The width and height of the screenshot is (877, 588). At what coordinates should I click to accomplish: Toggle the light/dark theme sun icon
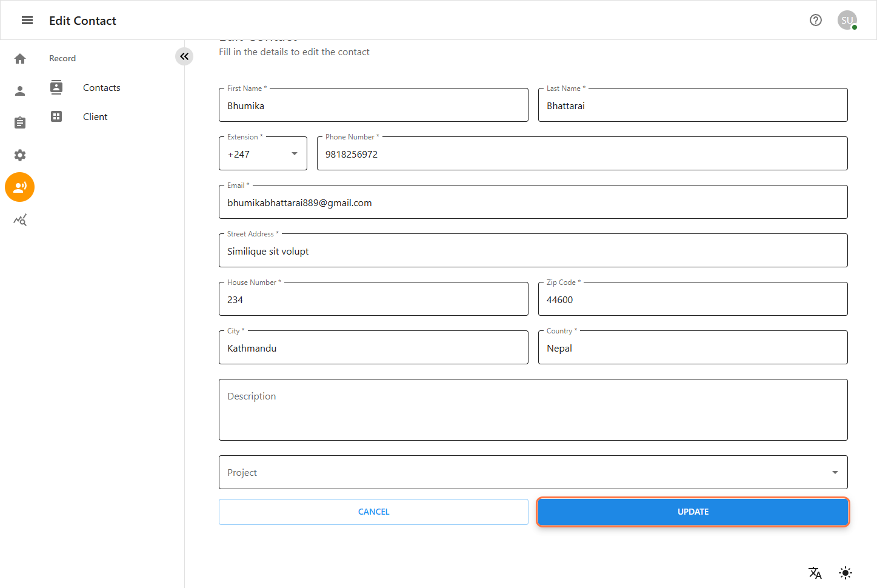[x=845, y=573]
